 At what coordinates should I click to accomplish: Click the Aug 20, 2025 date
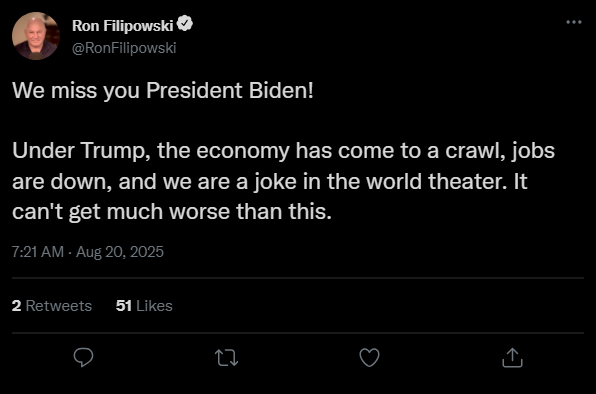point(120,252)
